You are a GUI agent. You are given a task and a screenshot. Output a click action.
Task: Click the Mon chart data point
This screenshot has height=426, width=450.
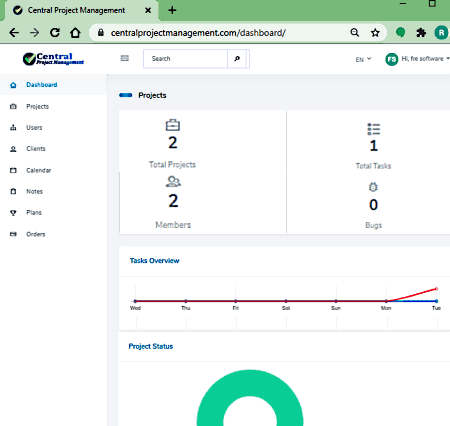(386, 301)
